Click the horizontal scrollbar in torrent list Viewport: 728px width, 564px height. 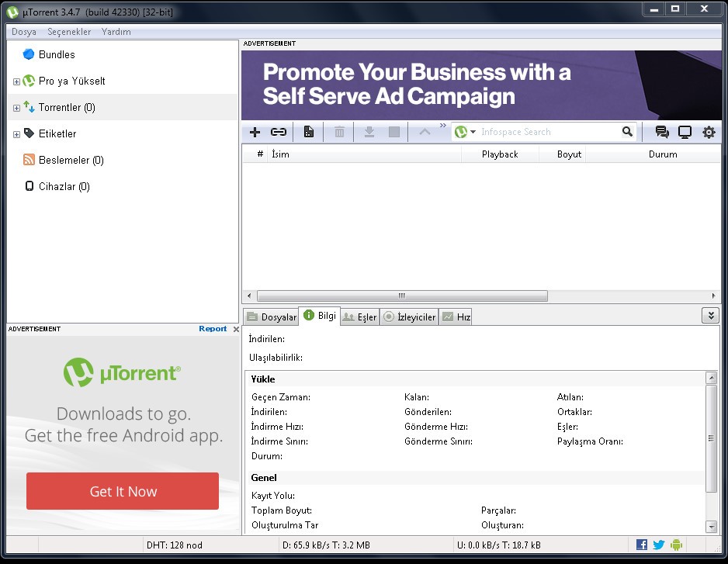pos(402,296)
